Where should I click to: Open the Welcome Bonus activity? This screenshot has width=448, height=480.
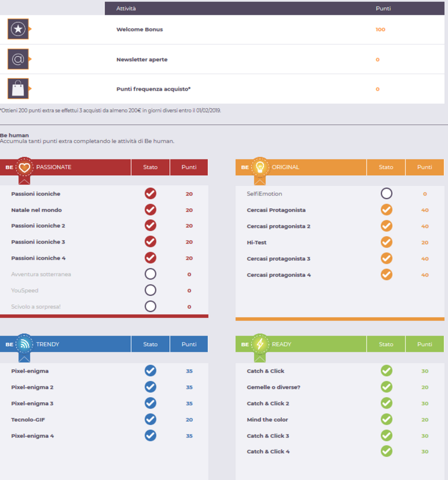point(140,29)
